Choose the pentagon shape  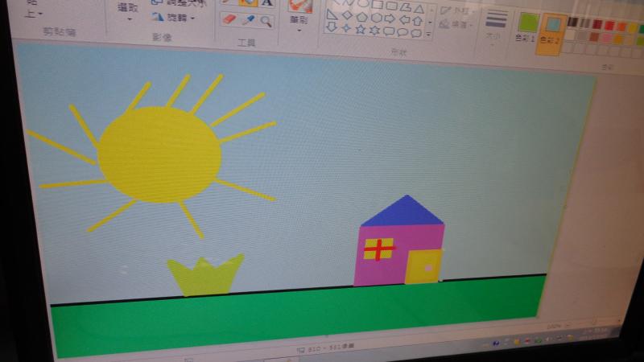pyautogui.click(x=361, y=17)
